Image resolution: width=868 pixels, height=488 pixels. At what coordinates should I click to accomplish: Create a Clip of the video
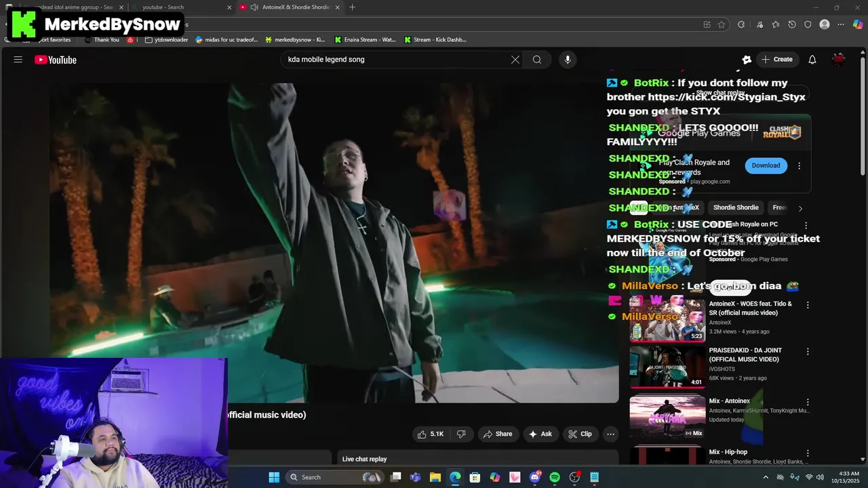tap(580, 434)
